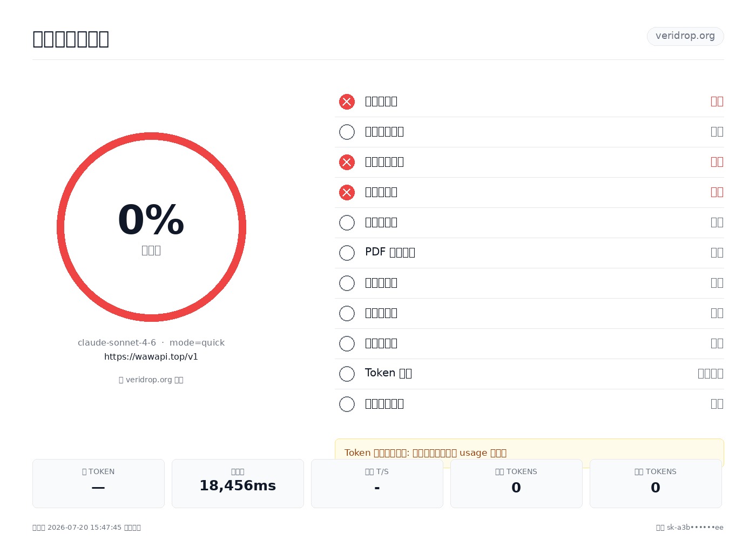Click the yellow Token usage warning banner
The image size is (756, 540).
point(529,453)
